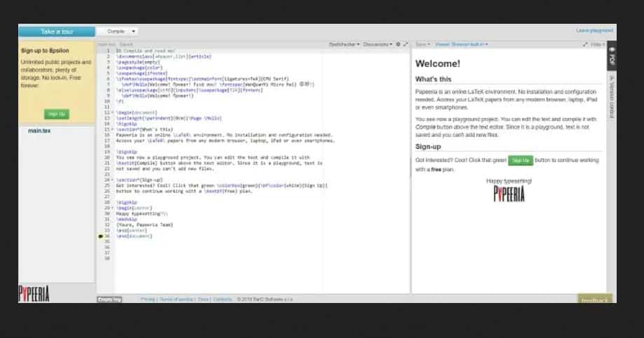The width and height of the screenshot is (644, 338).
Task: Click the Sign-up heading in the preview
Action: (428, 147)
